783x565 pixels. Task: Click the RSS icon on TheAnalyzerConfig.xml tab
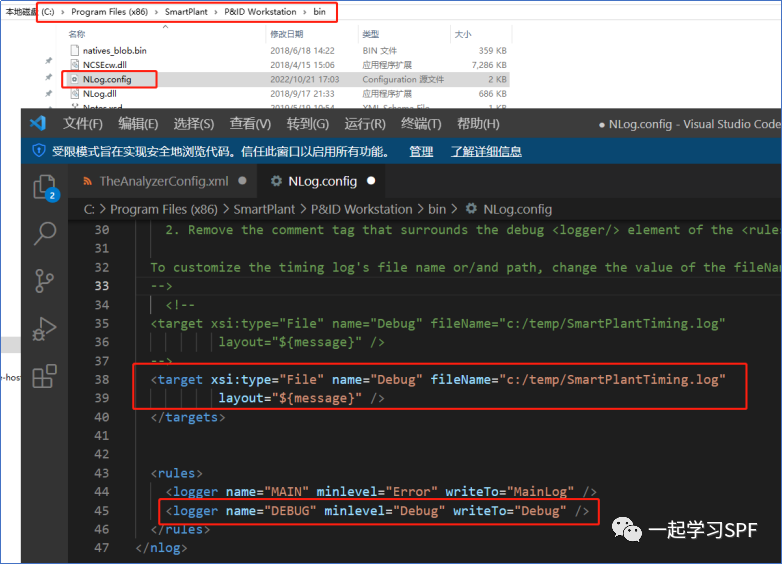87,181
